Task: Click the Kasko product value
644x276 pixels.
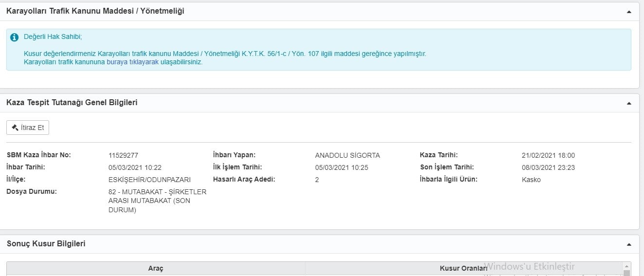Action: click(531, 180)
